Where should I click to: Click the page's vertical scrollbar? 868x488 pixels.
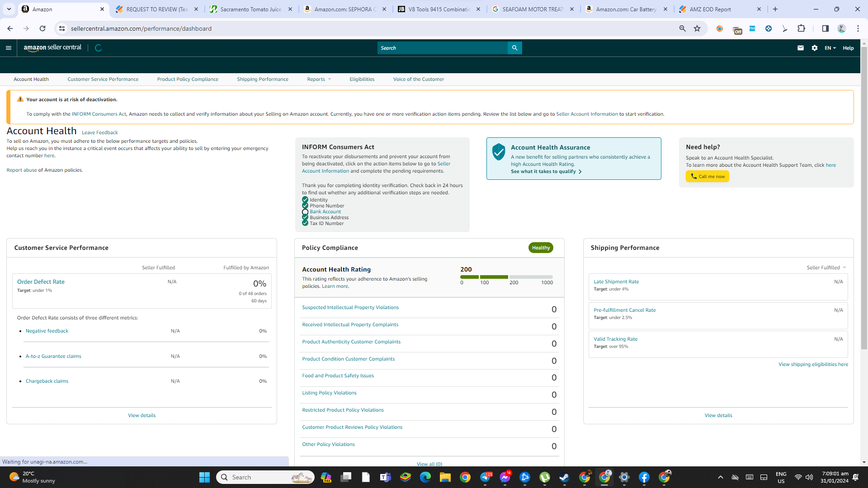[864, 199]
